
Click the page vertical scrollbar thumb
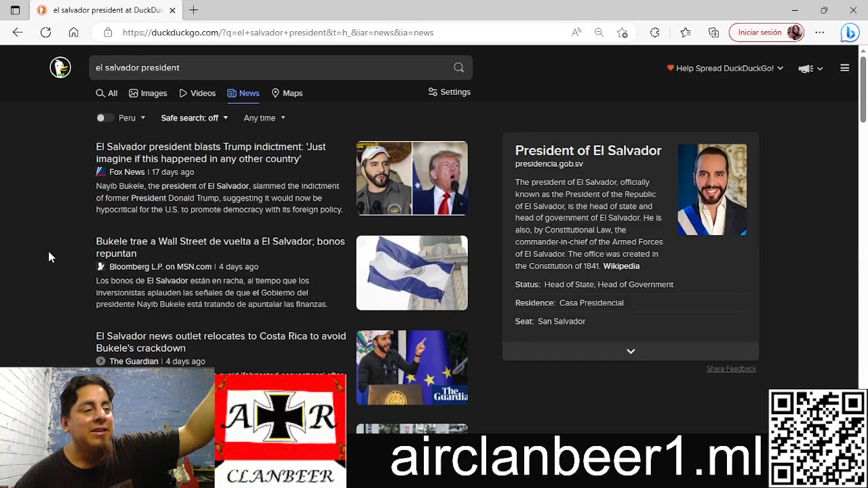pos(863,90)
